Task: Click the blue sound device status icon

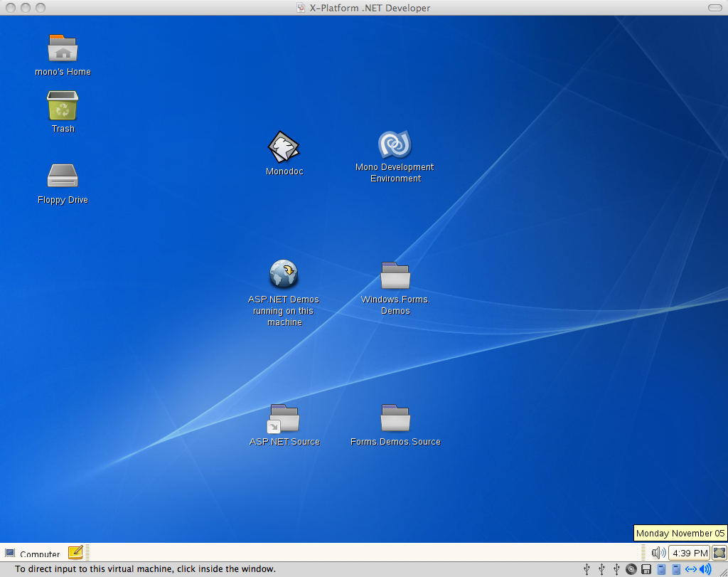Action: tap(705, 569)
